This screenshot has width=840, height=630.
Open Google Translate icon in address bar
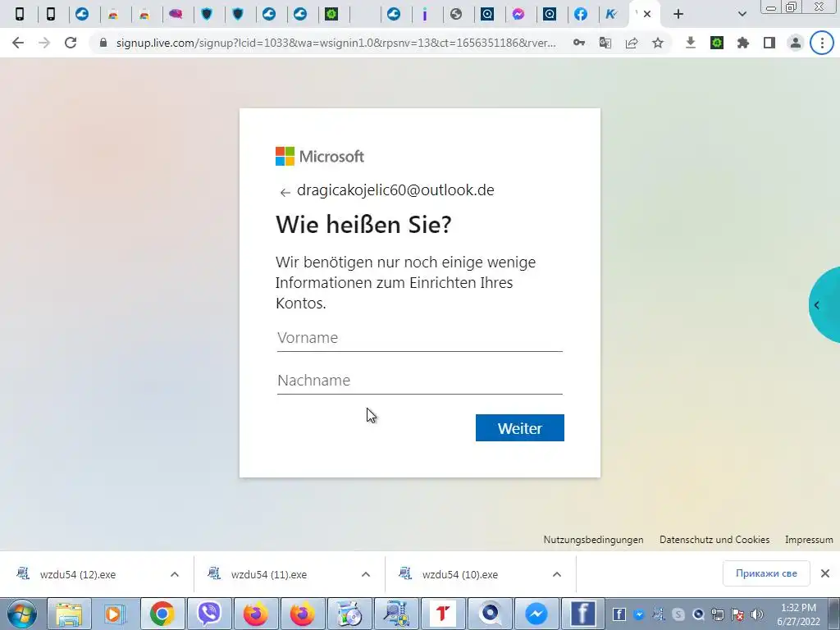point(605,43)
